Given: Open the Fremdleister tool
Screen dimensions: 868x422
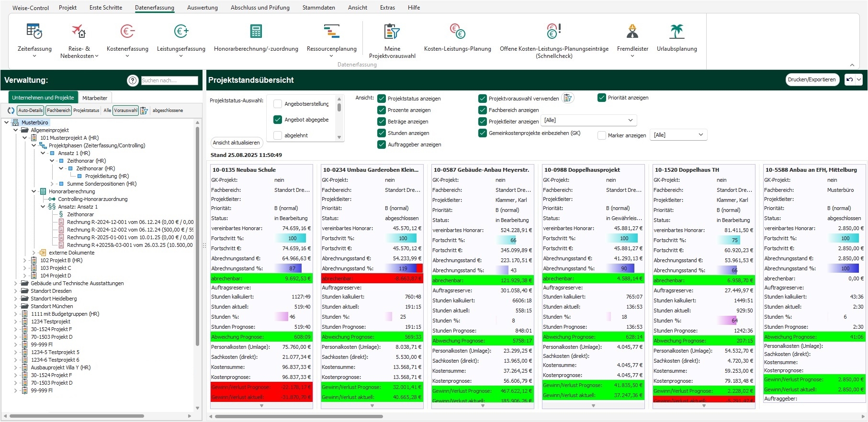Looking at the screenshot, I should coord(632,40).
